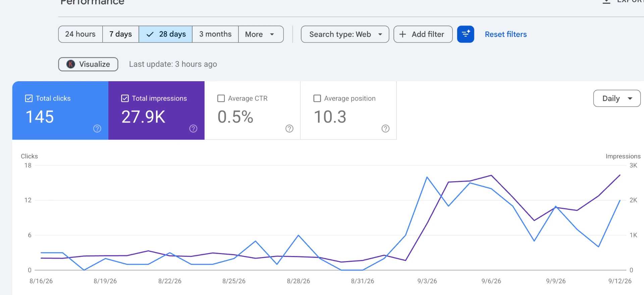This screenshot has height=295, width=644.
Task: Click the 8/31/26 date label on chart
Action: pyautogui.click(x=362, y=281)
